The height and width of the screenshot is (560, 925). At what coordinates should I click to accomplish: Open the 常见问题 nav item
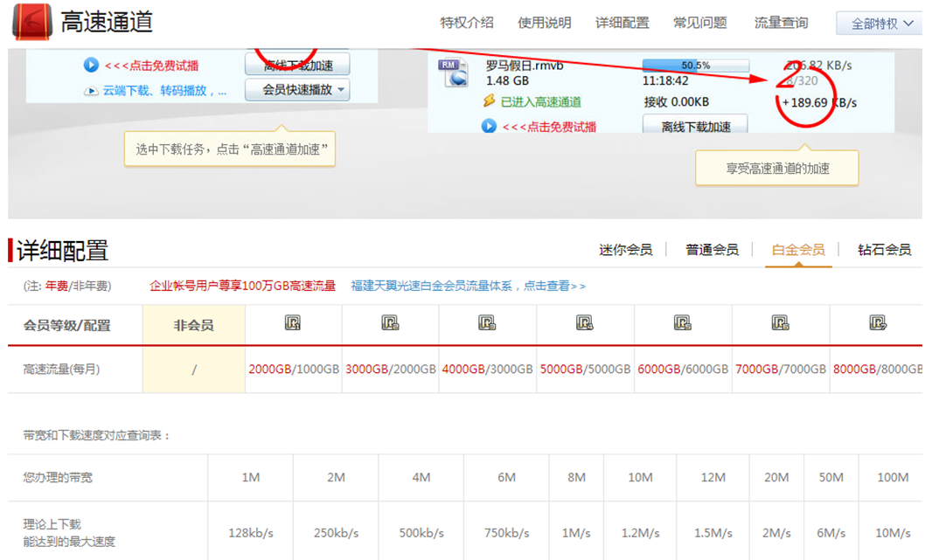point(700,23)
